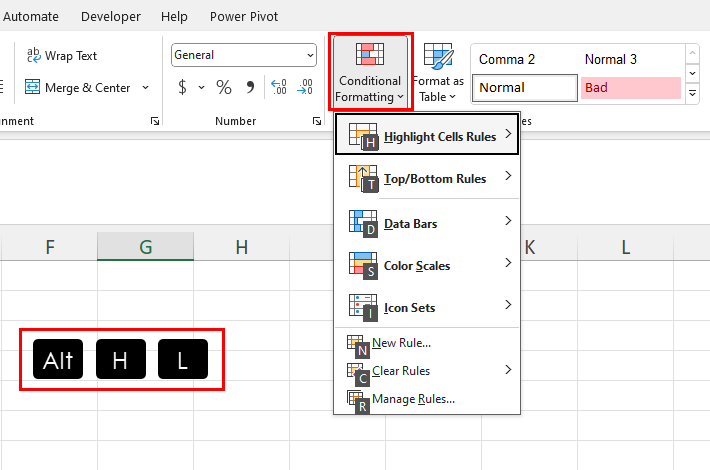
Task: Open the Automate ribbon tab
Action: (31, 17)
